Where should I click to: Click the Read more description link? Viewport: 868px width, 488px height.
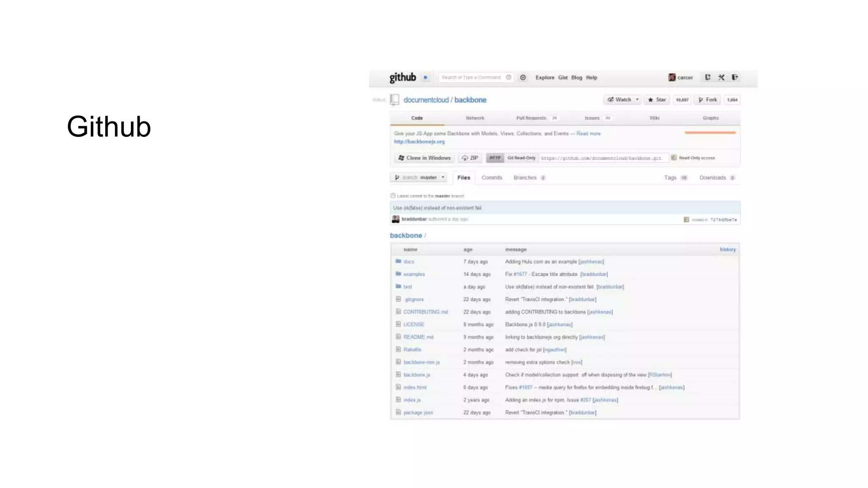coord(588,133)
